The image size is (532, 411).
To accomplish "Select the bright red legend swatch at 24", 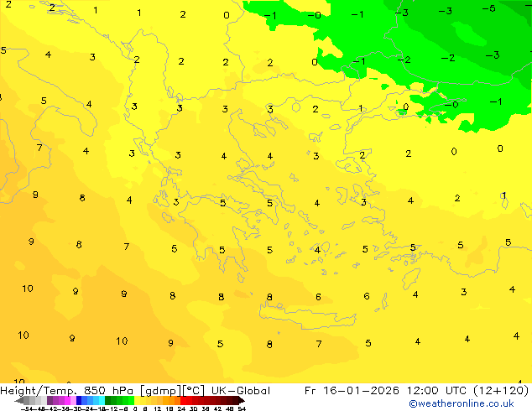I will (x=183, y=400).
